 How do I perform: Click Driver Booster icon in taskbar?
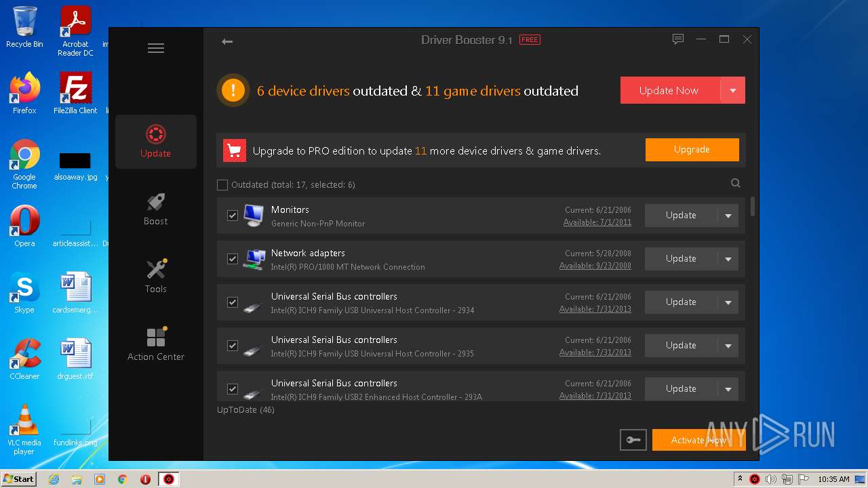pyautogui.click(x=168, y=479)
